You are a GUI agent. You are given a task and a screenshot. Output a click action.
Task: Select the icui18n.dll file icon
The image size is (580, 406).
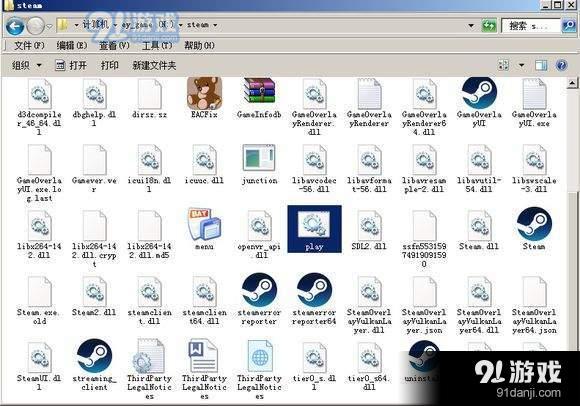149,159
